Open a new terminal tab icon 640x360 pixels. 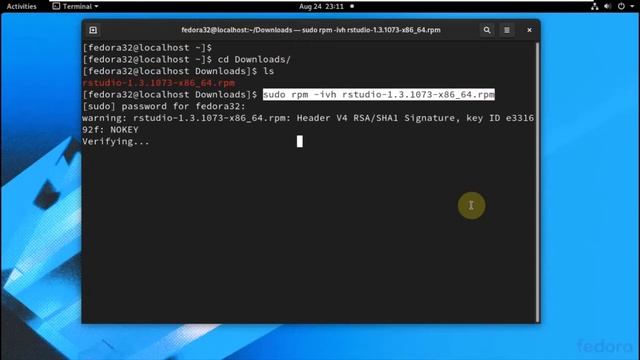[93, 30]
